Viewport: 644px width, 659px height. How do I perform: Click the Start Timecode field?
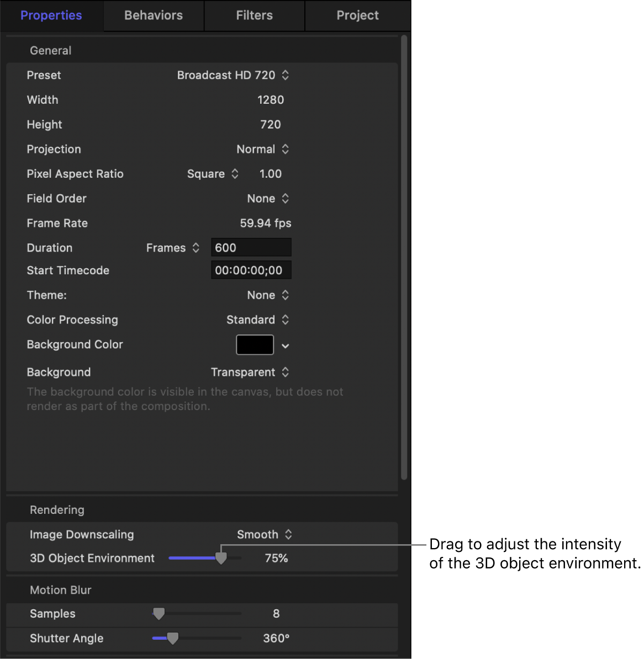coord(251,270)
